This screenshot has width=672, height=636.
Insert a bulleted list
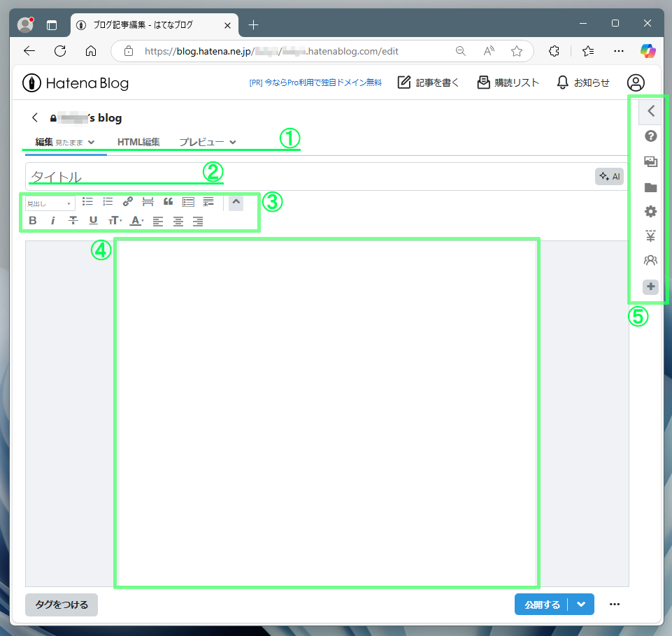click(x=87, y=202)
